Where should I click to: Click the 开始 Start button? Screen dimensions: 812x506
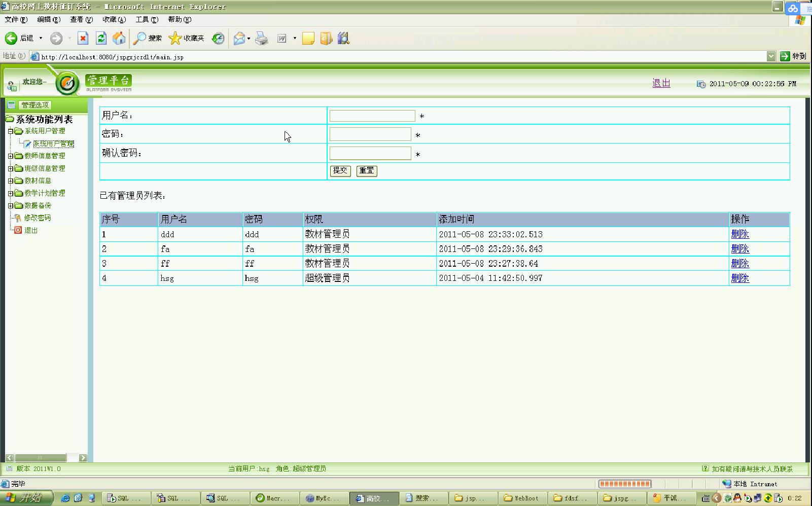pyautogui.click(x=26, y=498)
